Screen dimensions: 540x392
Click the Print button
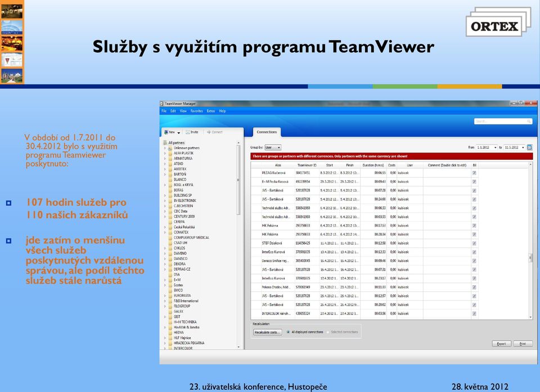[523, 344]
